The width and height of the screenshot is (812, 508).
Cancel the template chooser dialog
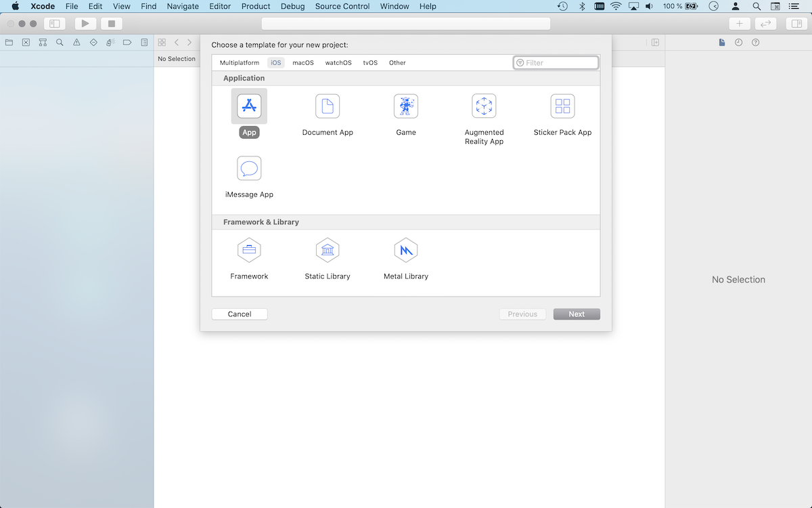239,314
